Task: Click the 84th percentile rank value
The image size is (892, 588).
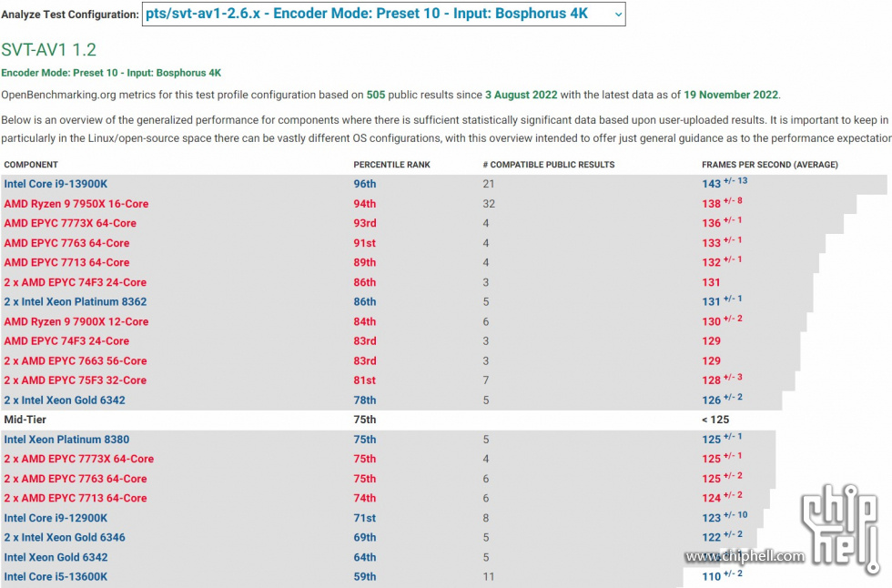Action: click(365, 321)
